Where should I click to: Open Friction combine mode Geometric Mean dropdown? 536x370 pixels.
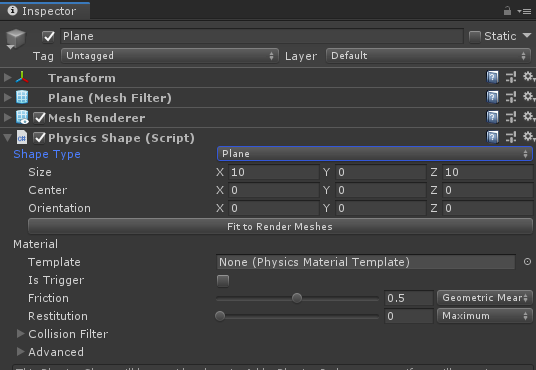pos(485,298)
